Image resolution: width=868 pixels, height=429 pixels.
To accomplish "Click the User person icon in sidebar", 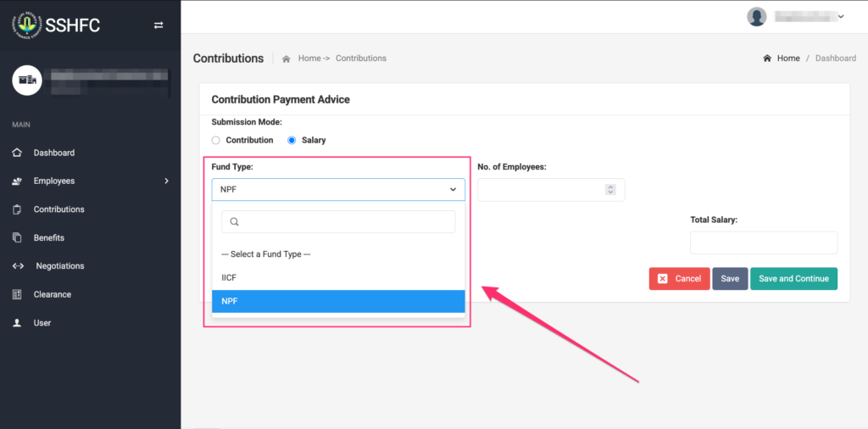I will [x=17, y=323].
